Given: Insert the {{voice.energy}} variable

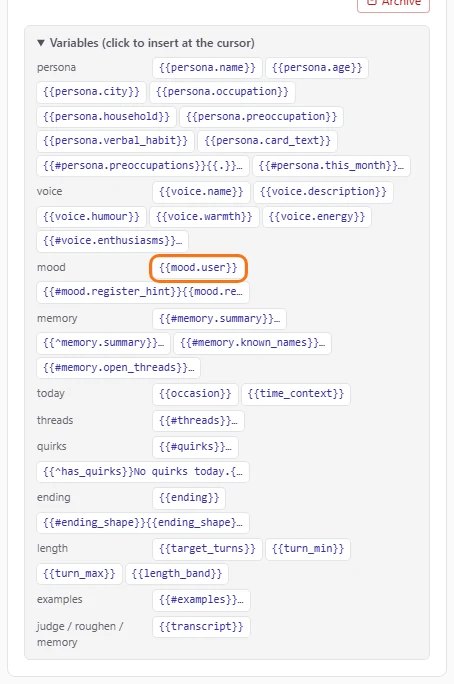Looking at the screenshot, I should pos(317,217).
